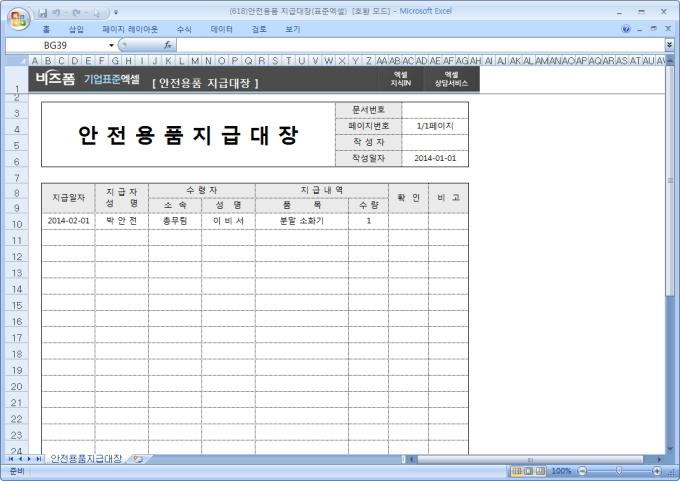This screenshot has height=481, width=680.
Task: Click the 지급일자 header cell
Action: (x=69, y=198)
